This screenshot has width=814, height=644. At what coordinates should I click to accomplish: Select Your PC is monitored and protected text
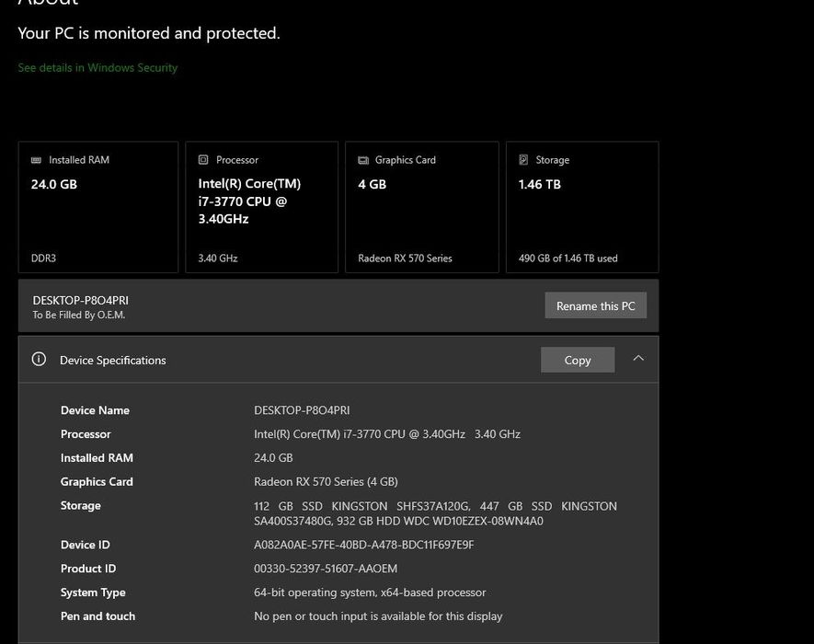[x=148, y=33]
